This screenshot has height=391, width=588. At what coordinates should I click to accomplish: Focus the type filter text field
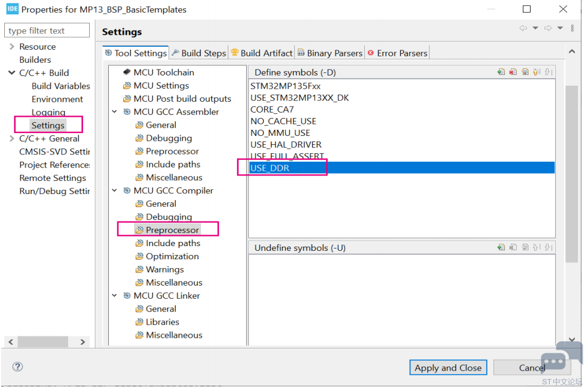47,31
